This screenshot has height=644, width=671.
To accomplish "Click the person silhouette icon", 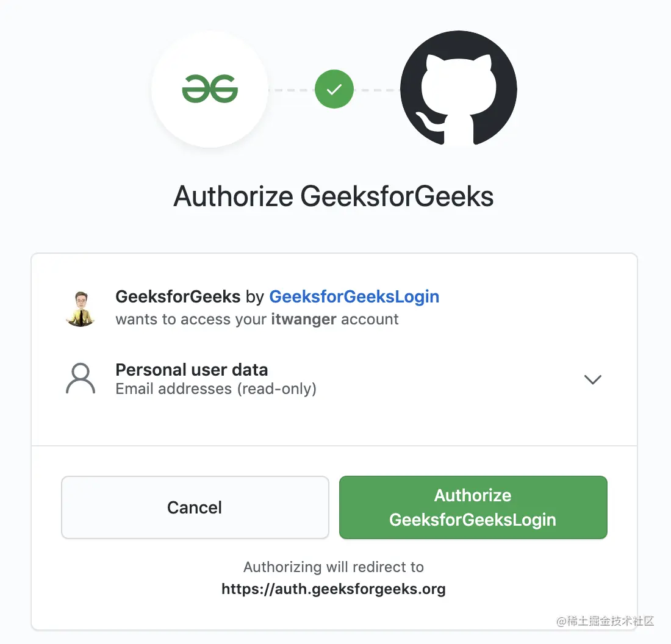I will click(81, 378).
